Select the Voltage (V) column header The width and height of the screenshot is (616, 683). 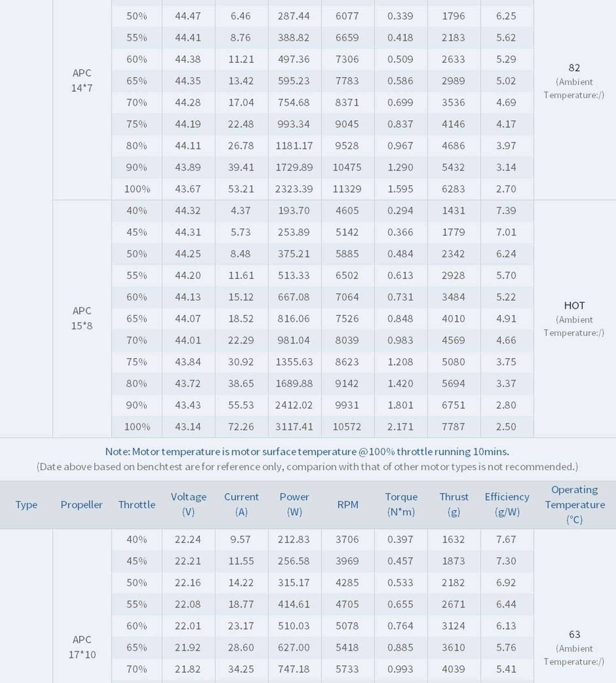point(188,504)
